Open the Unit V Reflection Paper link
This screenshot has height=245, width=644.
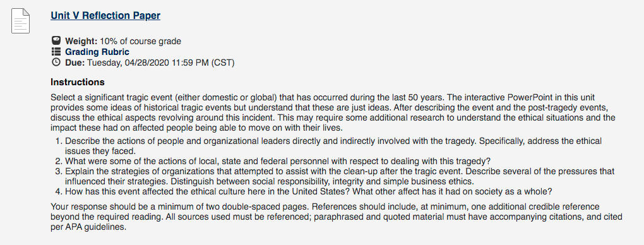[105, 16]
